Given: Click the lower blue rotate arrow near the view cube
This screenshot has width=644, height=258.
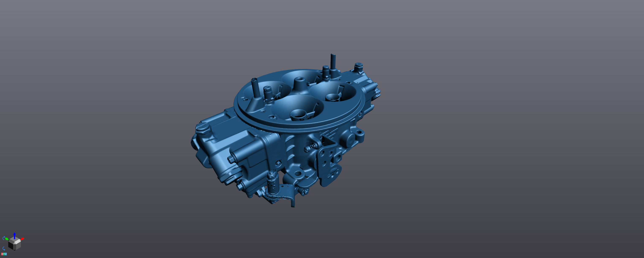Looking at the screenshot, I should click(x=4, y=248).
